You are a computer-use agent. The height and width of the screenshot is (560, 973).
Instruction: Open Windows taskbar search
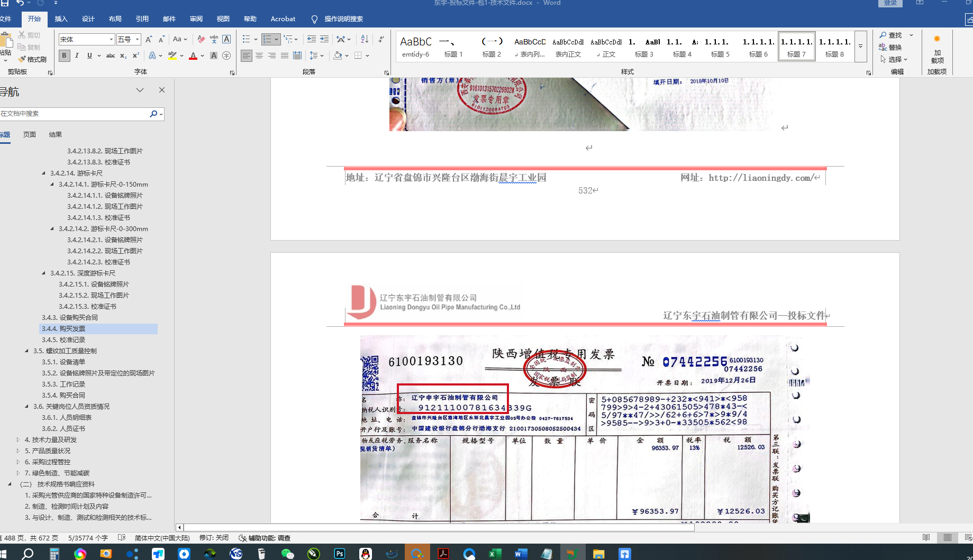click(28, 554)
